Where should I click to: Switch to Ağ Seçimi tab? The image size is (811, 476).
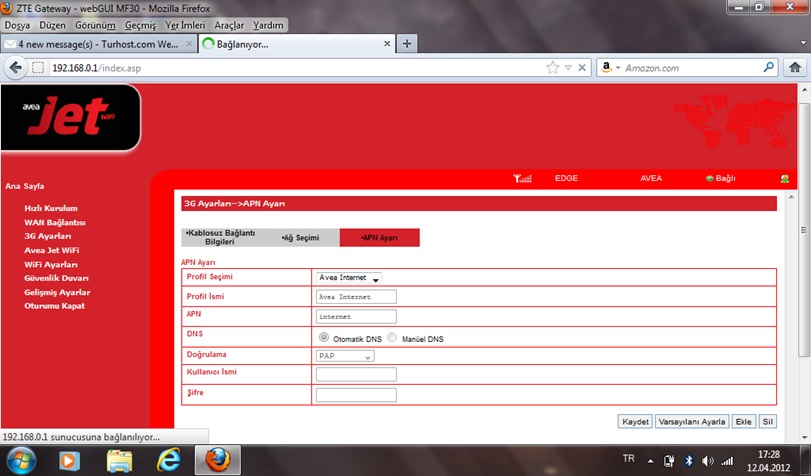coord(300,237)
